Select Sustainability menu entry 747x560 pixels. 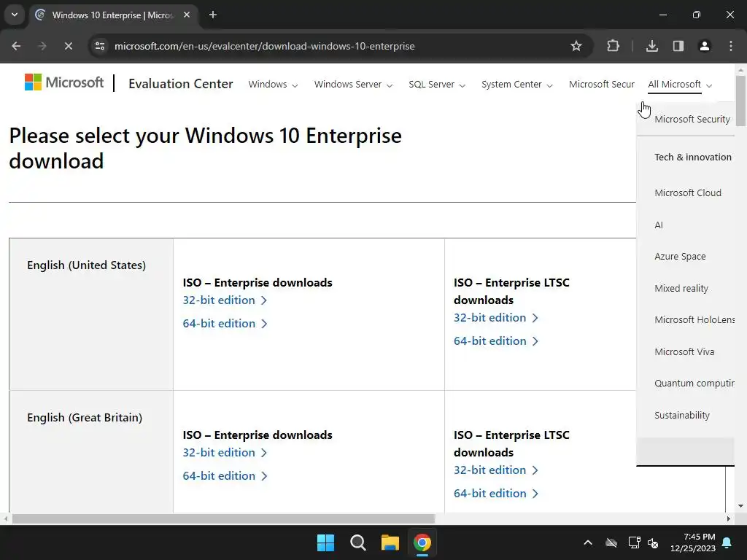[x=682, y=415]
